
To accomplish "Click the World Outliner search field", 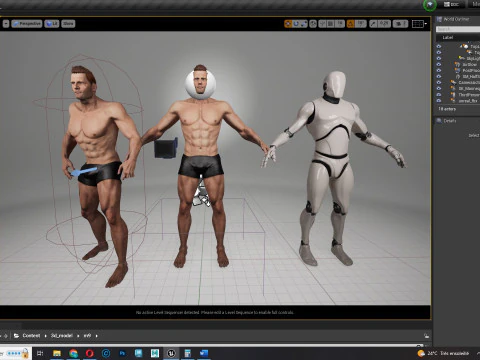I will tap(458, 29).
